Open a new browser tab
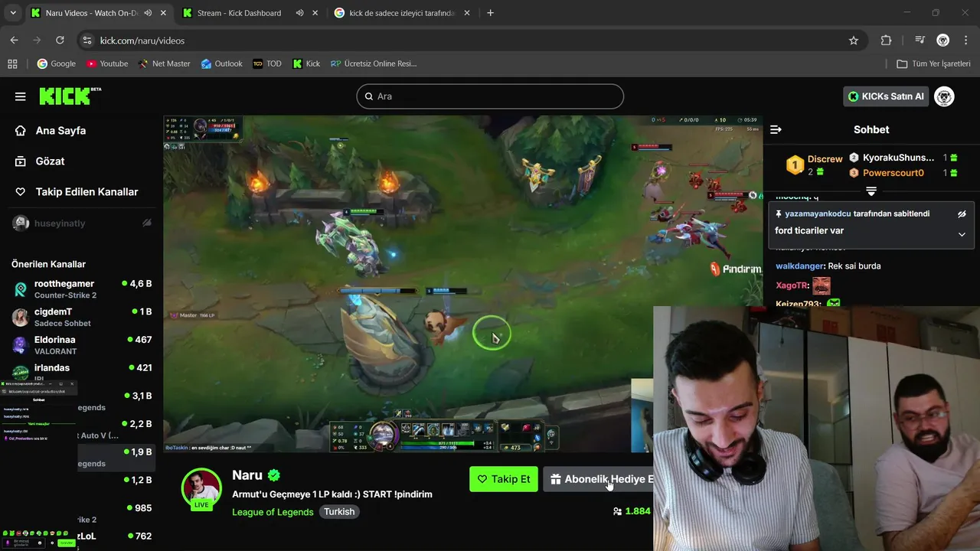 491,13
